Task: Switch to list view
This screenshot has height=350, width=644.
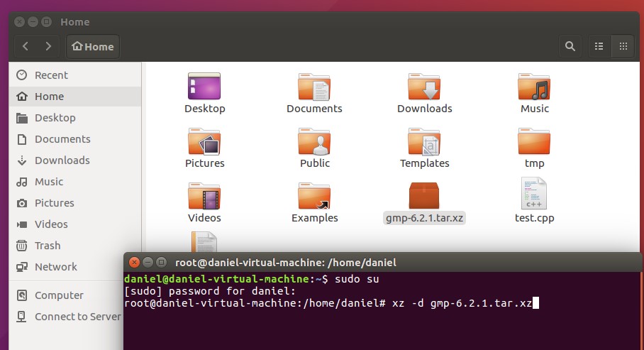Action: [x=599, y=46]
